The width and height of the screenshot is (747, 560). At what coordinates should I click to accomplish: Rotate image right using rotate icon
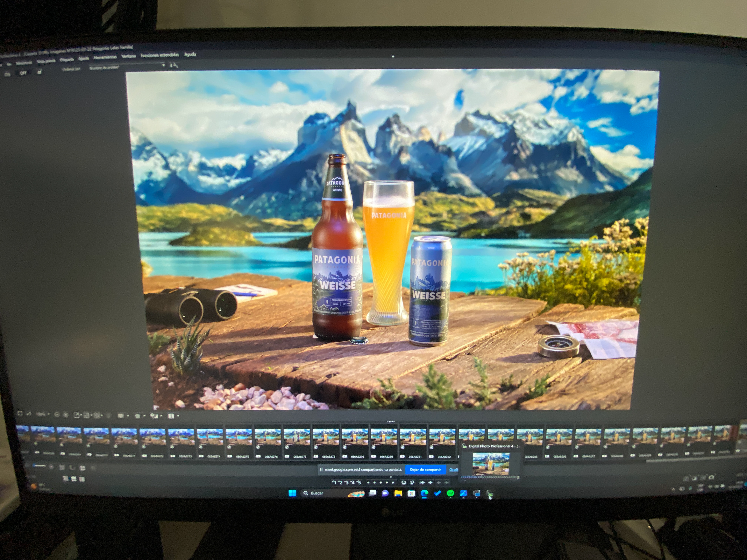point(412,483)
